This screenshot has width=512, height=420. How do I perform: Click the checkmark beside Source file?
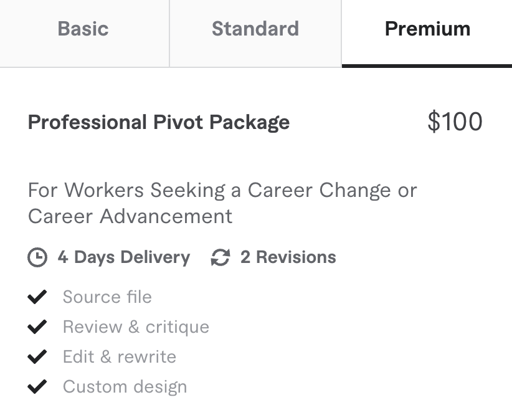37,297
